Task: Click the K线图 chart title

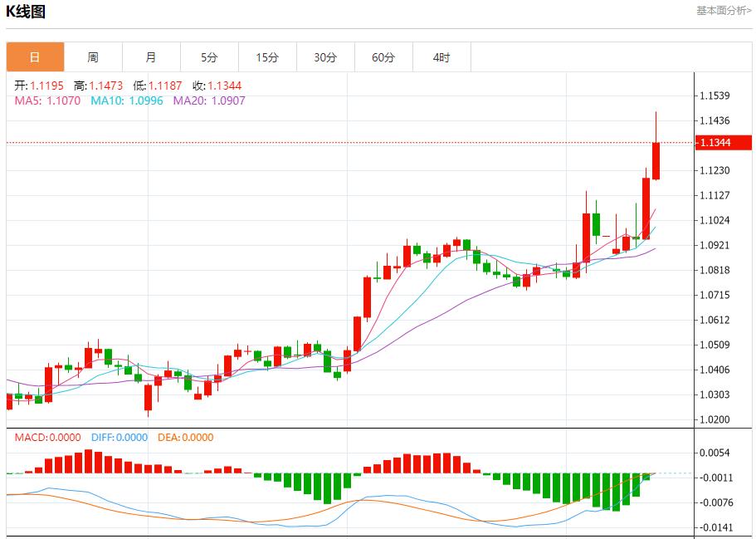Action: click(x=25, y=12)
